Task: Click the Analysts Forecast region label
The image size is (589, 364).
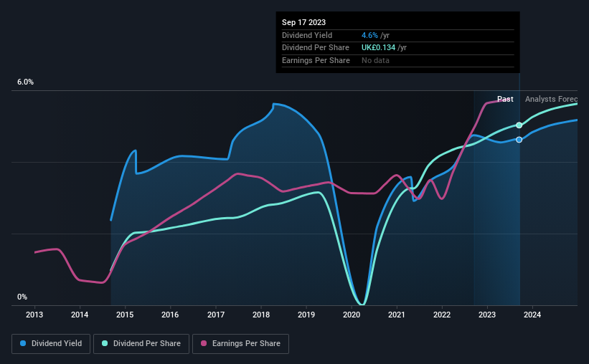Action: click(552, 99)
